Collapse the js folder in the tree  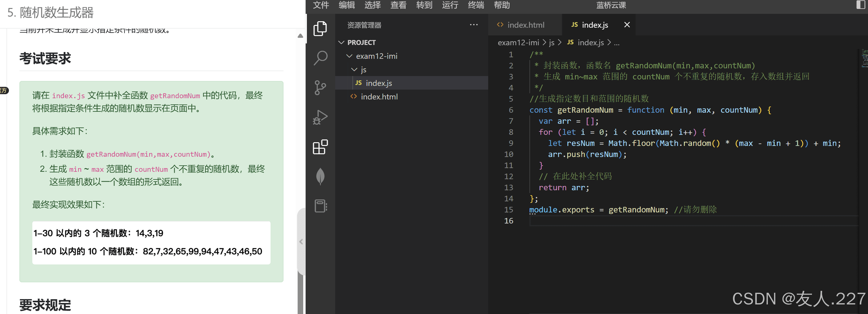point(355,69)
